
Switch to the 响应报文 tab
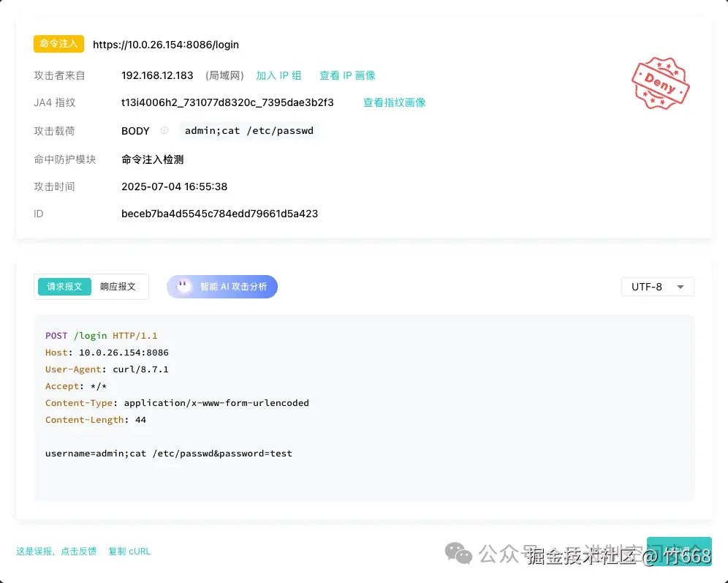click(118, 286)
